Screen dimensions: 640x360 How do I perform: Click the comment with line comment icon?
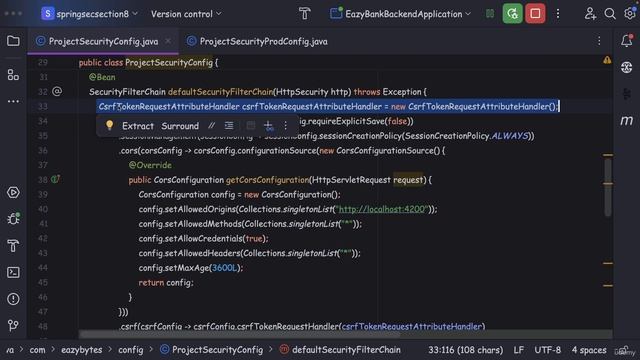pos(211,126)
